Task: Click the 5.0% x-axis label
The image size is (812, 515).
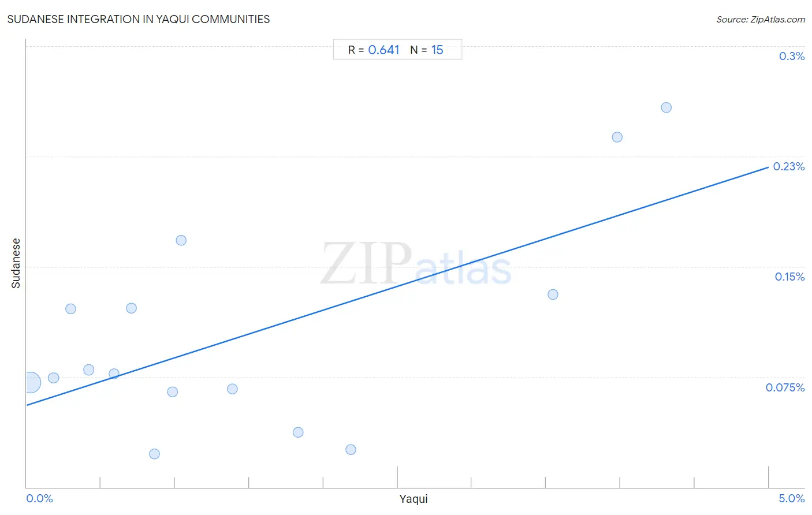Action: coord(791,498)
